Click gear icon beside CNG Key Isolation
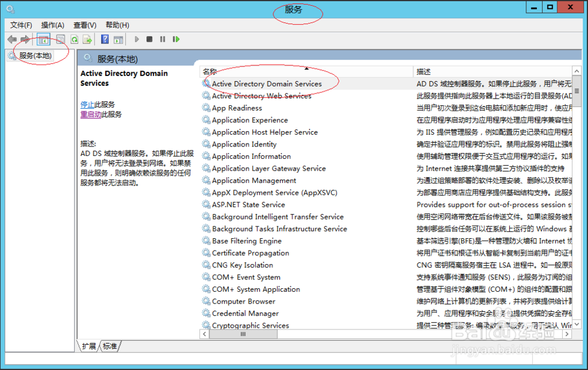This screenshot has width=588, height=370. tap(206, 265)
